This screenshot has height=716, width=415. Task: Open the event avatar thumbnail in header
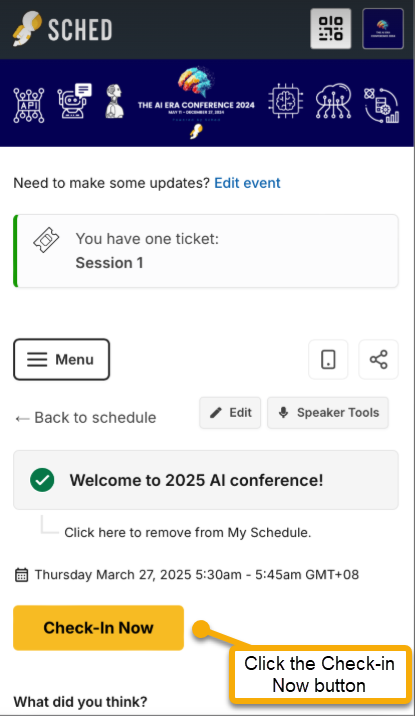pos(383,28)
